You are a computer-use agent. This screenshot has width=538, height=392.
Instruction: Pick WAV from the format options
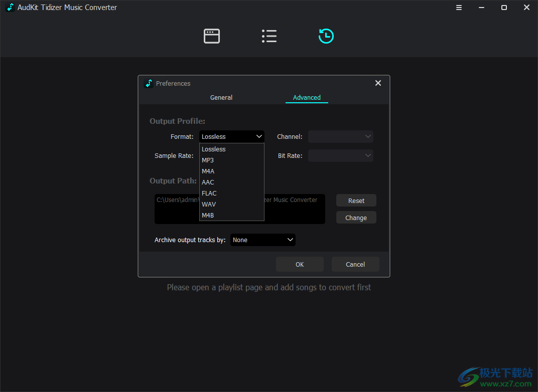[x=209, y=204]
